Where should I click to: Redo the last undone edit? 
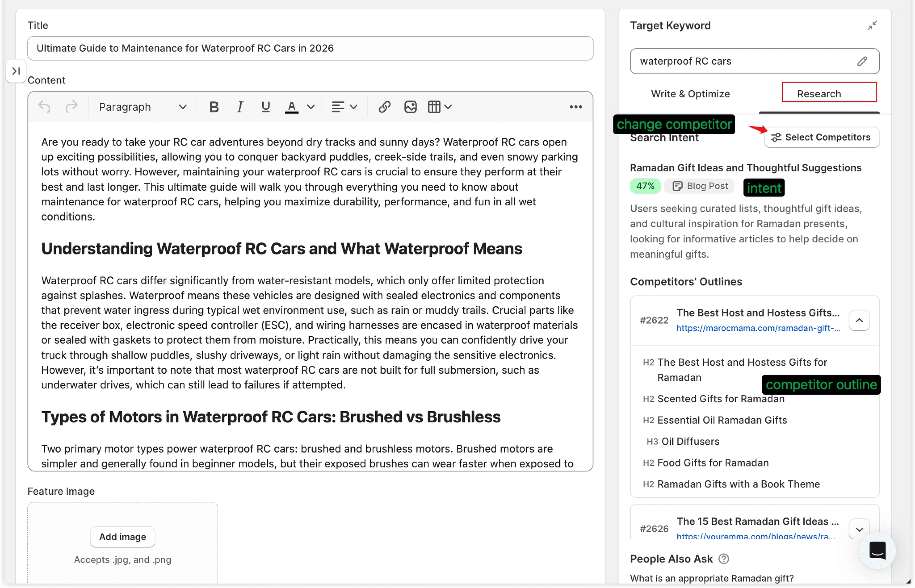click(x=71, y=107)
